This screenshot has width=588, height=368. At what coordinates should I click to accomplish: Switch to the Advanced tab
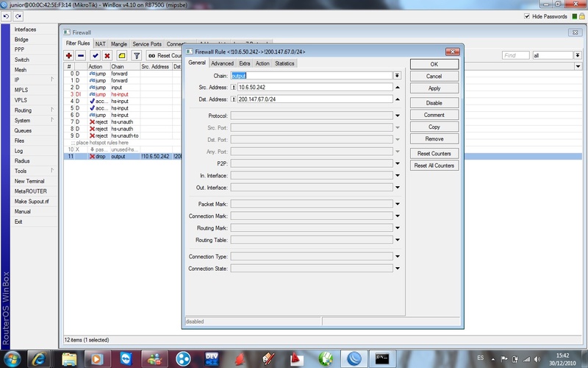point(223,63)
